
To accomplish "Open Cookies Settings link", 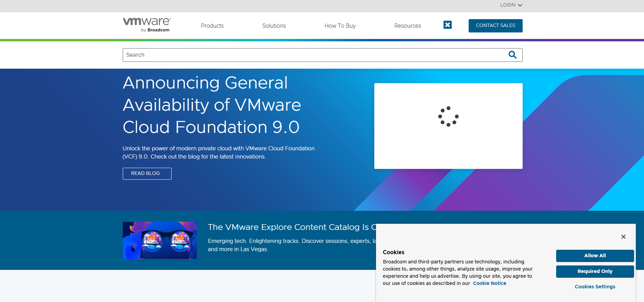I will pyautogui.click(x=595, y=287).
